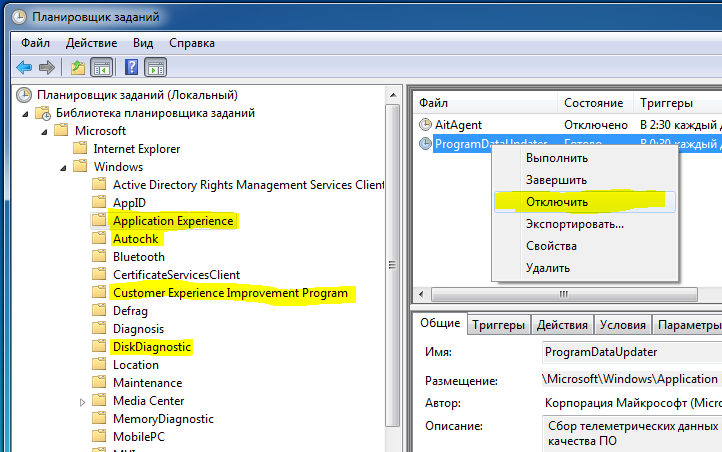The height and width of the screenshot is (452, 722).
Task: Toggle the show/hide action pane icon
Action: pos(156,68)
